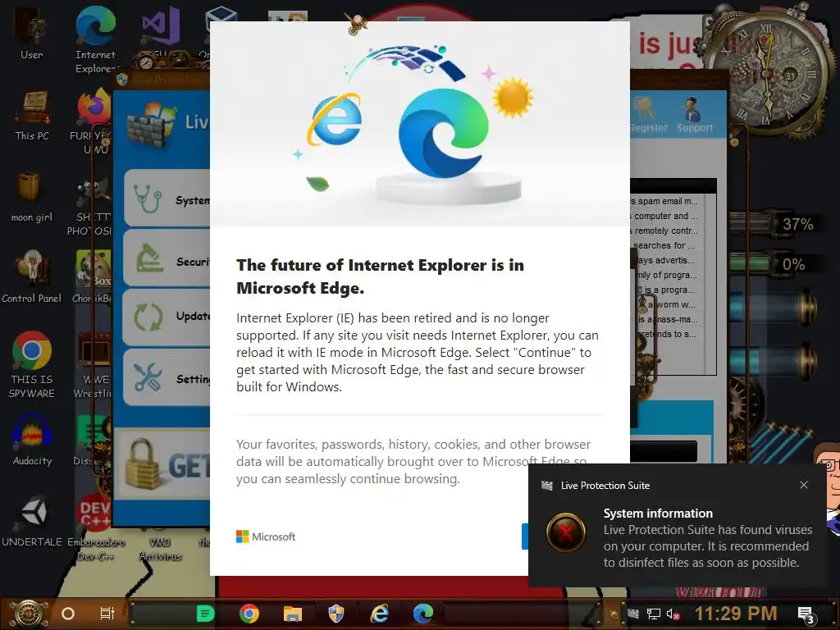Click the firewall logo in Live Protection Suite

[152, 126]
